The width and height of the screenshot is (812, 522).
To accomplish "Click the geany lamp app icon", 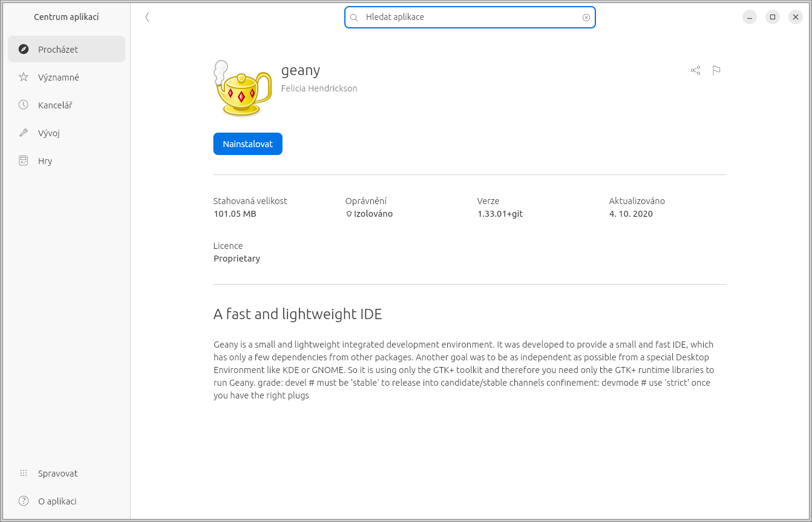I will [243, 88].
